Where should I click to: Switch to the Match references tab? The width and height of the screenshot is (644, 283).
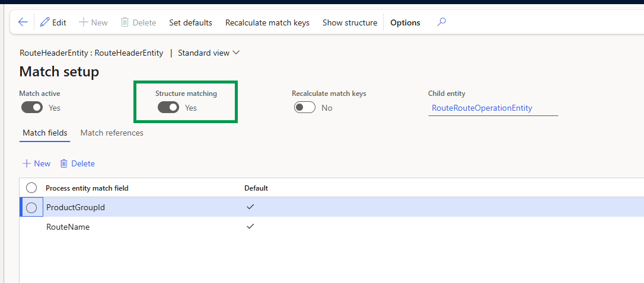coord(111,133)
